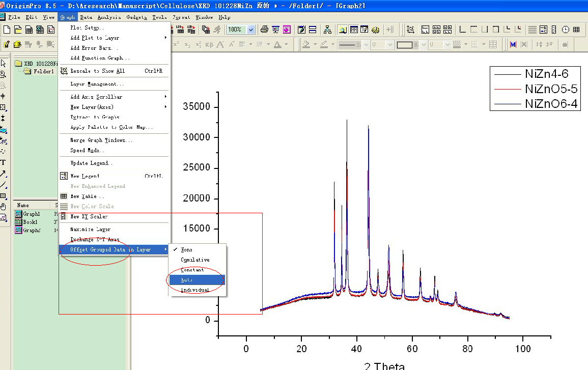
Task: Activate the Zoom In magnifier tool
Action: pyautogui.click(x=3, y=74)
